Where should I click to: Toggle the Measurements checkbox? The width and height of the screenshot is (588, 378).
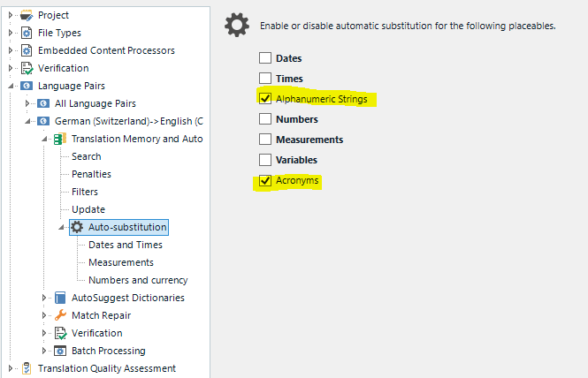click(264, 140)
